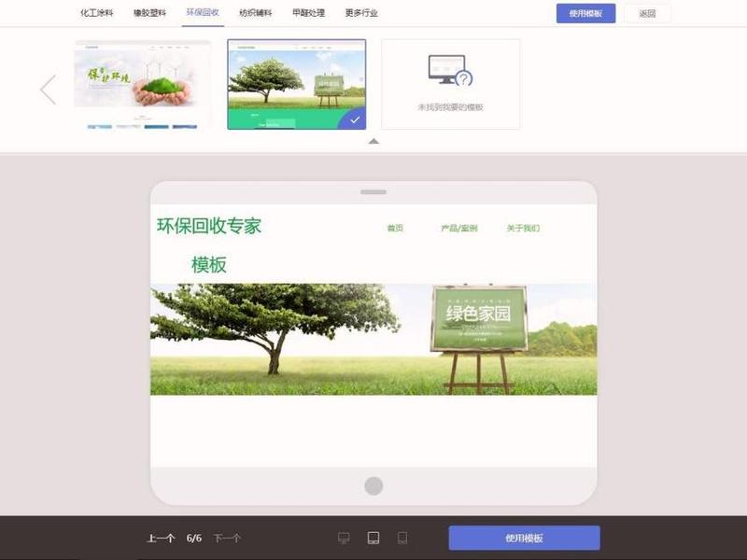Screen dimensions: 747x560
Task: Click the 环保回收专家 模板 site title
Action: click(208, 245)
